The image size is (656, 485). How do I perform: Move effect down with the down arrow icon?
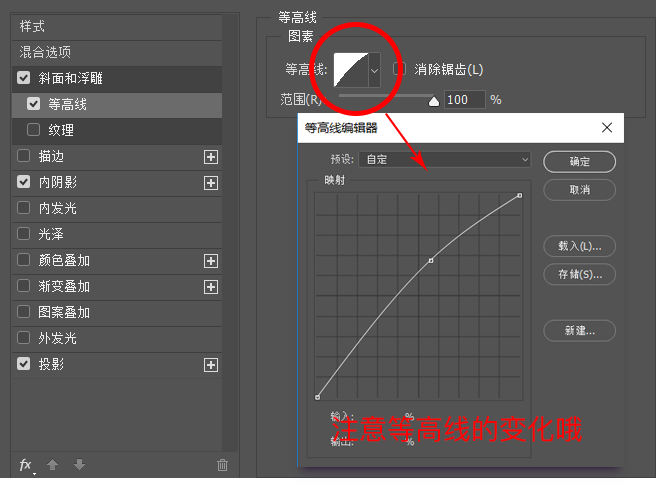(79, 464)
